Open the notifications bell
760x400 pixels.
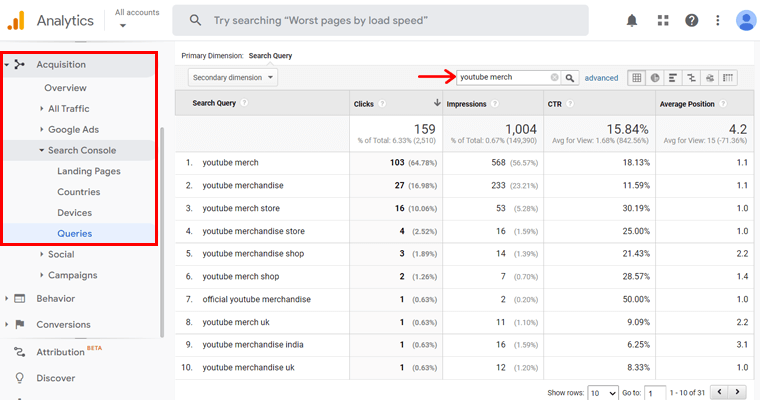632,20
